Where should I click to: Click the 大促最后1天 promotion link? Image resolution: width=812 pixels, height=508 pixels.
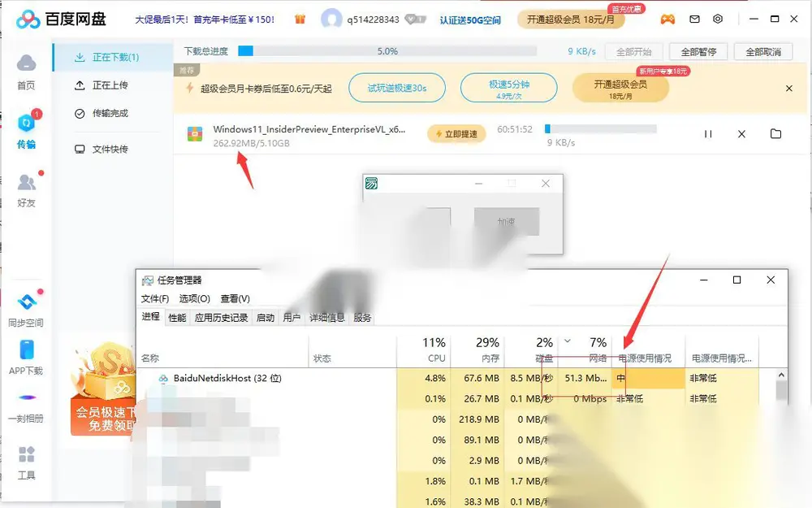(x=205, y=20)
